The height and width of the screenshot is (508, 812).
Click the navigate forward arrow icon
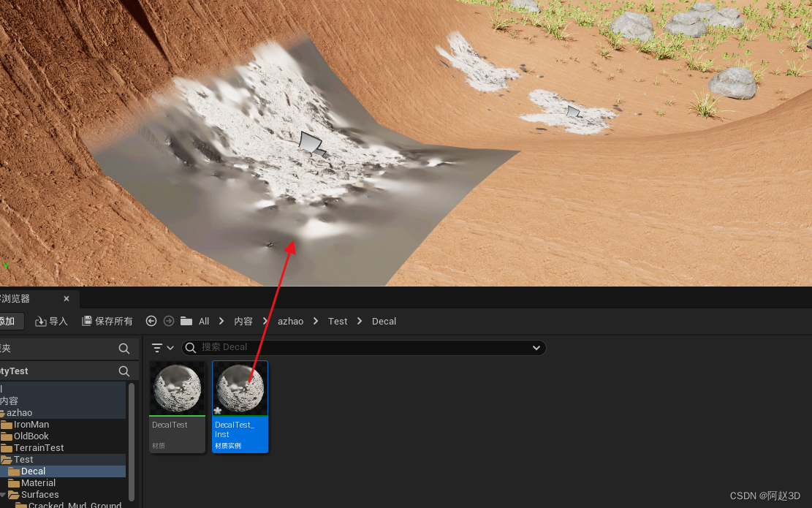point(169,321)
